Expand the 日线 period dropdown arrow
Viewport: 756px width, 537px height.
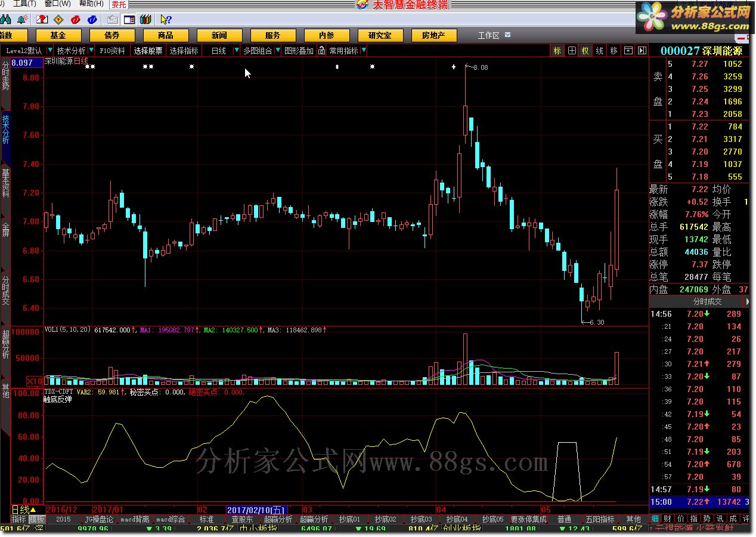pos(237,51)
